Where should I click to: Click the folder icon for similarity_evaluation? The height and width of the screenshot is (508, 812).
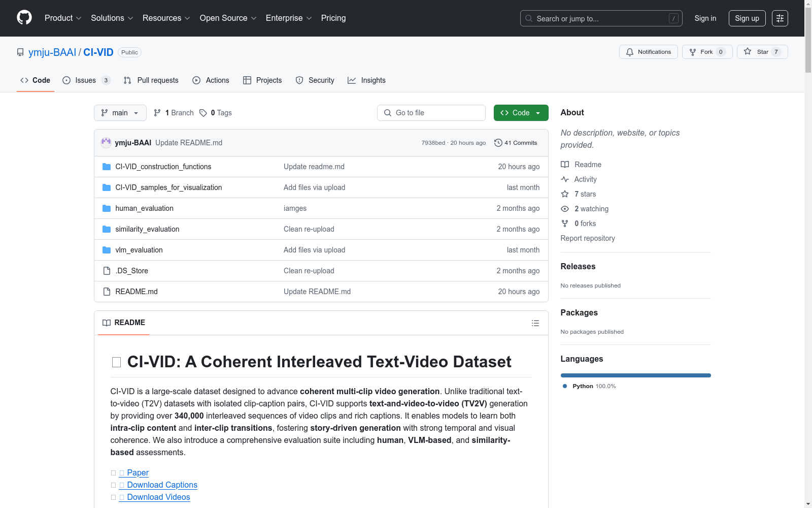(107, 229)
